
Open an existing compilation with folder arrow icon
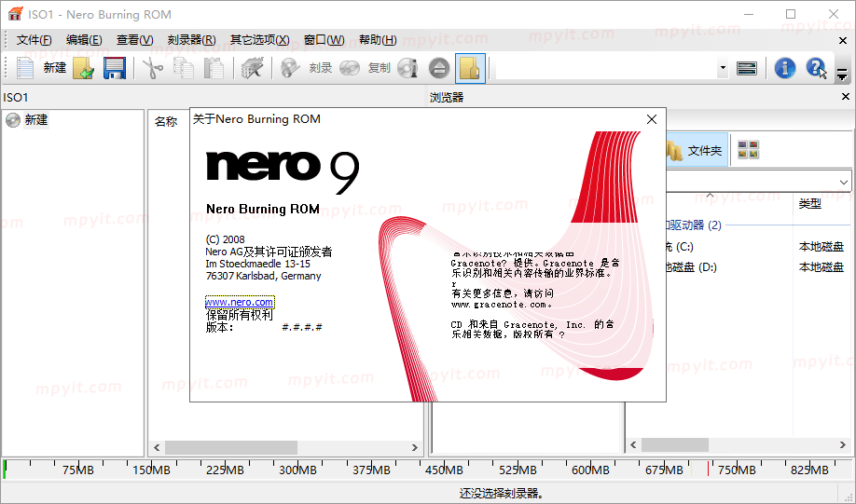coord(83,68)
